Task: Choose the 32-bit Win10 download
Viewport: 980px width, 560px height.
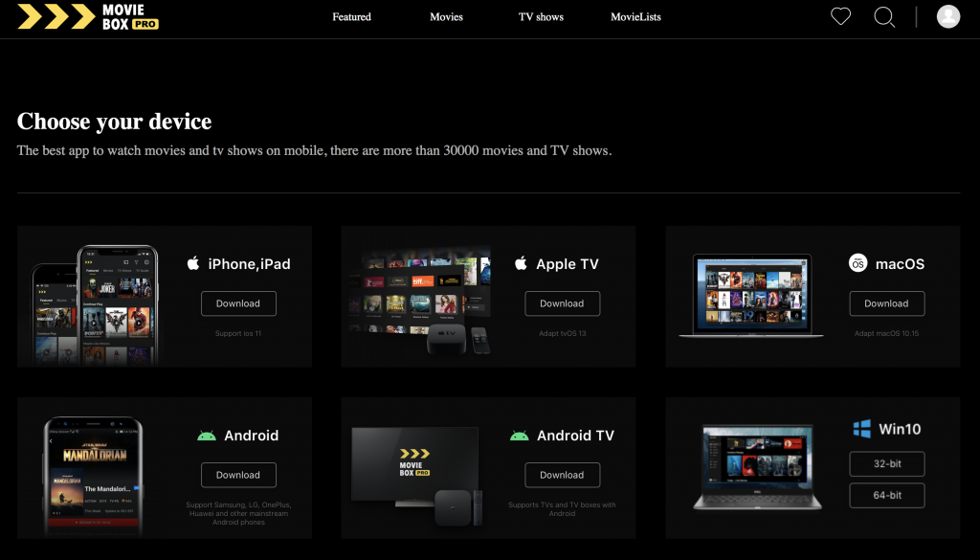Action: [887, 465]
